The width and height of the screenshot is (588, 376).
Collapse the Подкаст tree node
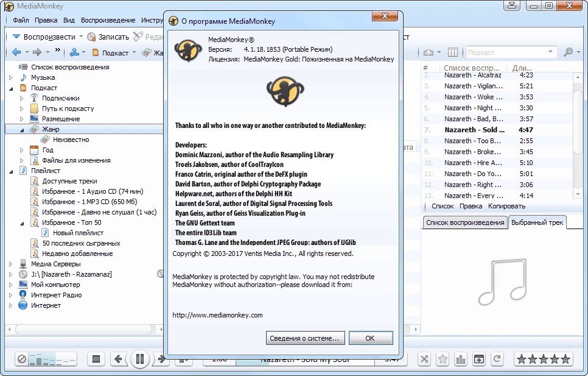click(11, 88)
